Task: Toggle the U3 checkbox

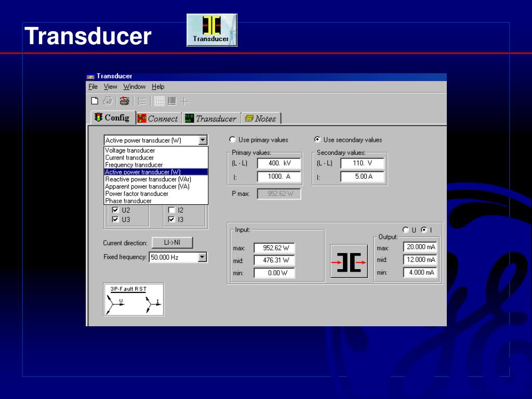Action: [x=115, y=219]
